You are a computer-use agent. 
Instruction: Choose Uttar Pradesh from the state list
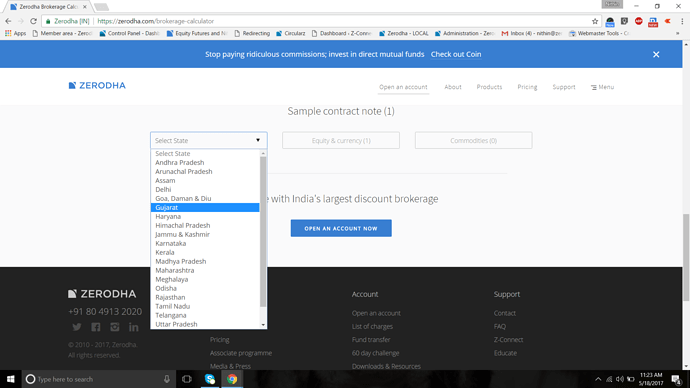point(205,324)
